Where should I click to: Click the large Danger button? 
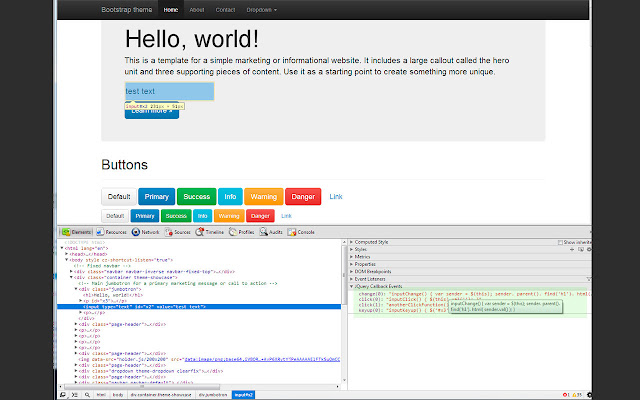point(303,196)
